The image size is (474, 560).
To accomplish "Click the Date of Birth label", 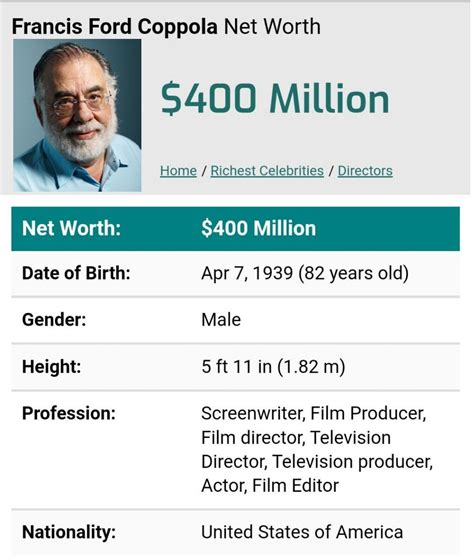I will coord(76,273).
